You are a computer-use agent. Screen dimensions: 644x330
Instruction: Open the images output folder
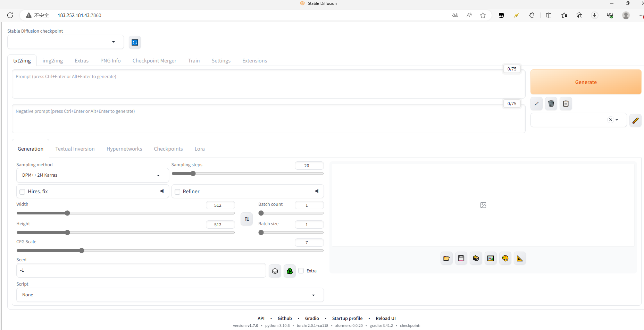(x=446, y=258)
